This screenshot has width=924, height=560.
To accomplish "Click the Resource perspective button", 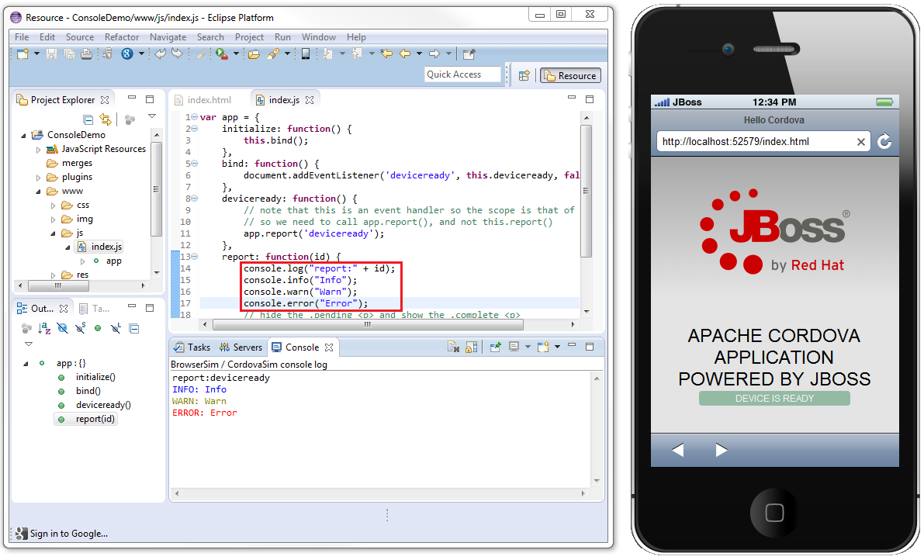I will (570, 75).
